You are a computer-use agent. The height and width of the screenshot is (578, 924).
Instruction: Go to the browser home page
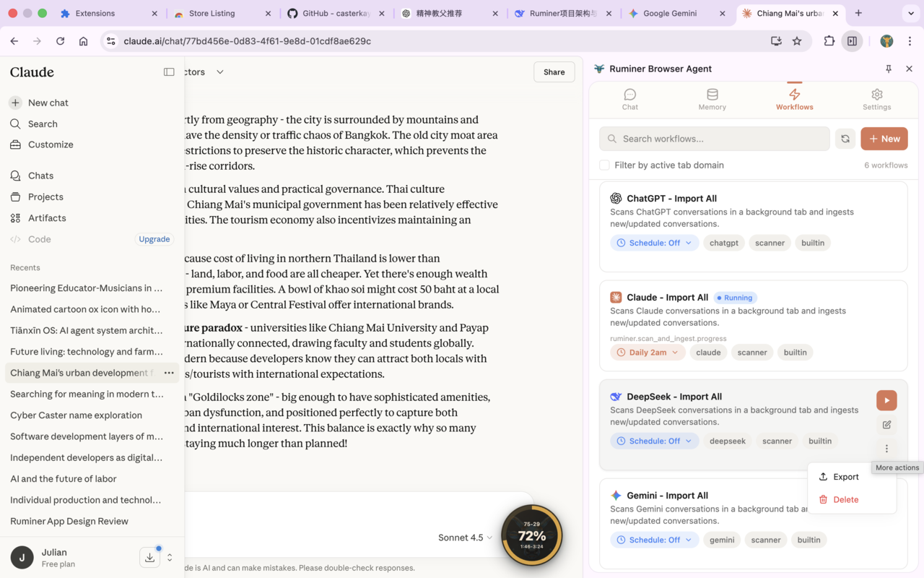pyautogui.click(x=84, y=41)
